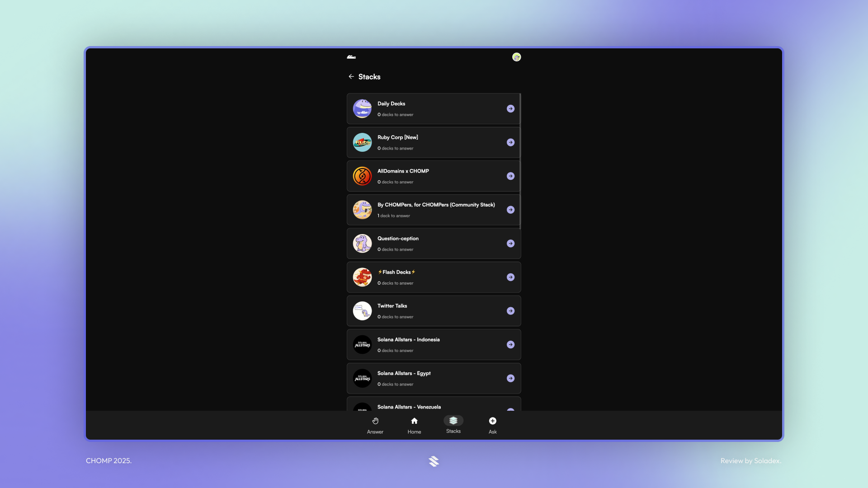The height and width of the screenshot is (488, 868).
Task: Click Solana Allstars Indonesia logo avatar
Action: point(362,345)
